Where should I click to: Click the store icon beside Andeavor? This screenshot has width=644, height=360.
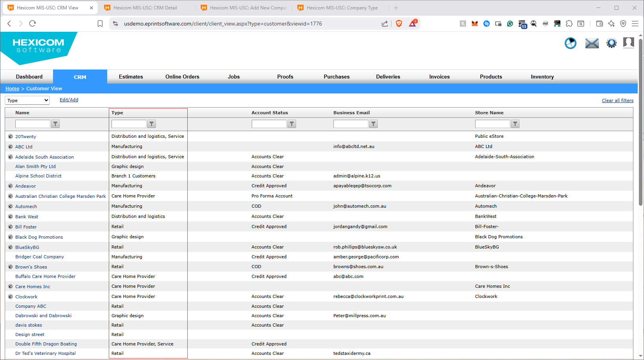(11, 186)
